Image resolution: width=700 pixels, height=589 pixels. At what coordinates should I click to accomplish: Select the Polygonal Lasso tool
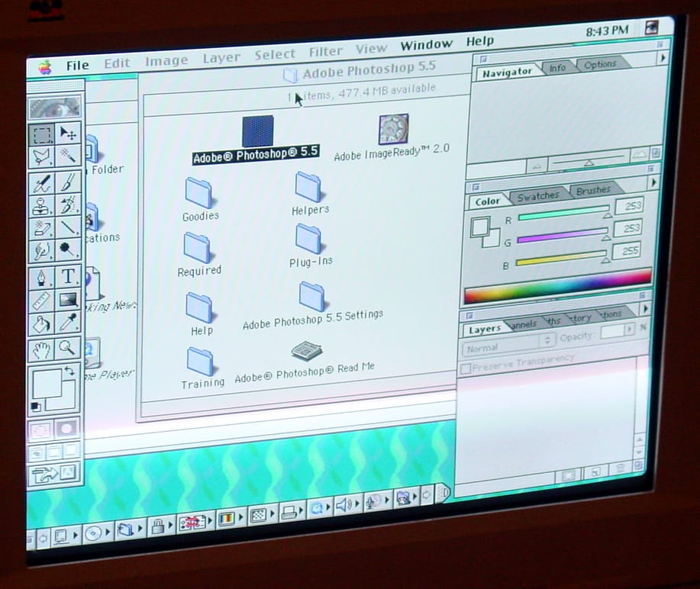click(x=41, y=157)
